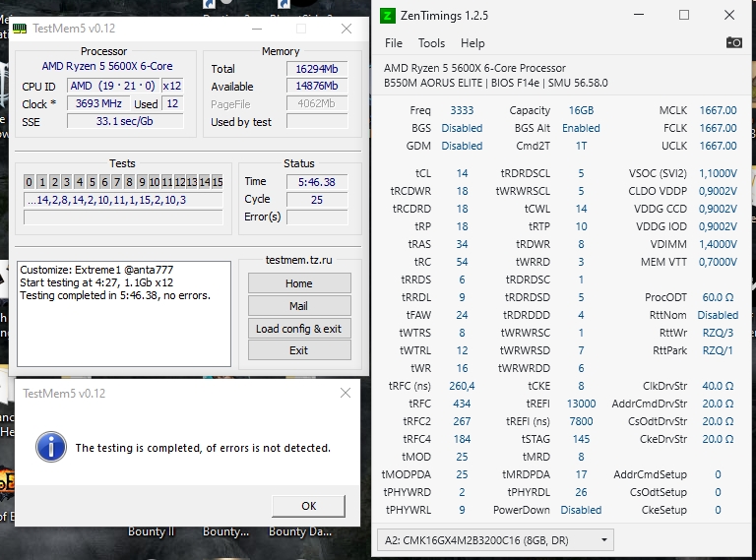
Task: Click the Home button in TestMem5
Action: pos(299,283)
